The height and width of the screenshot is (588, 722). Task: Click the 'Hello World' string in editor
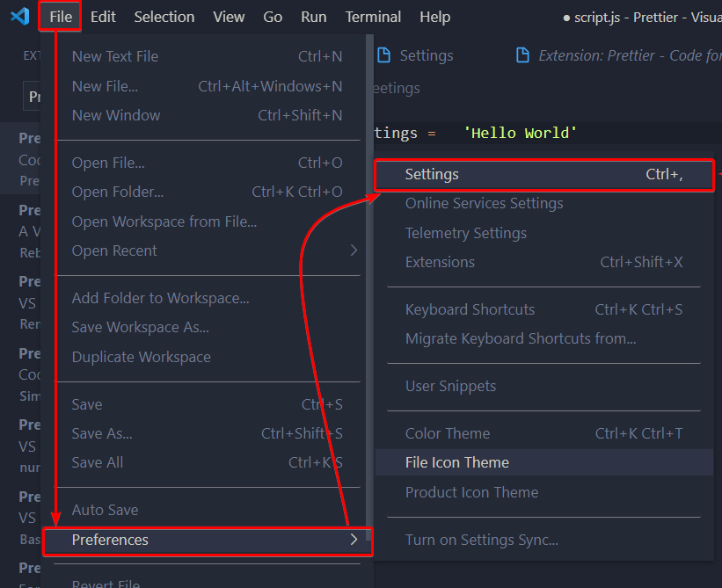520,133
